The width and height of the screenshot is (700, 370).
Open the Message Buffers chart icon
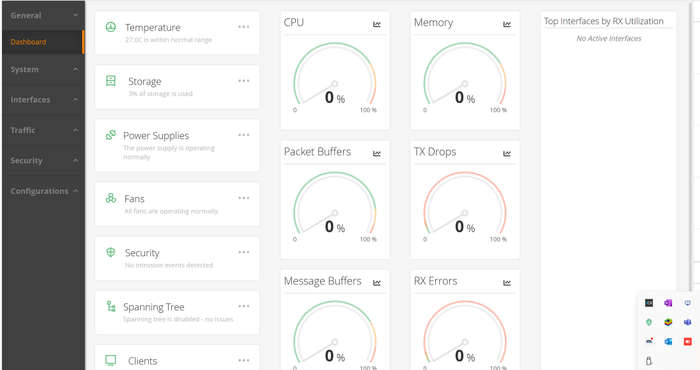(x=377, y=283)
